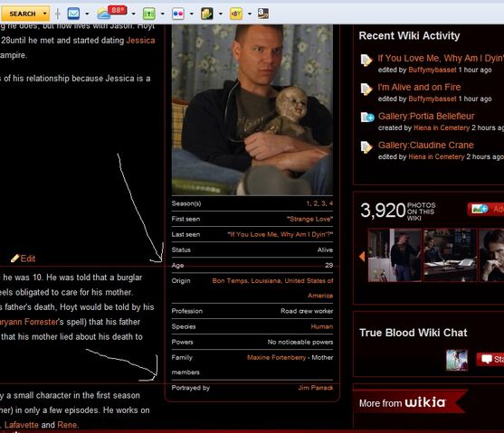Image resolution: width=504 pixels, height=433 pixels.
Task: Open the Jessica character link
Action: coord(140,41)
